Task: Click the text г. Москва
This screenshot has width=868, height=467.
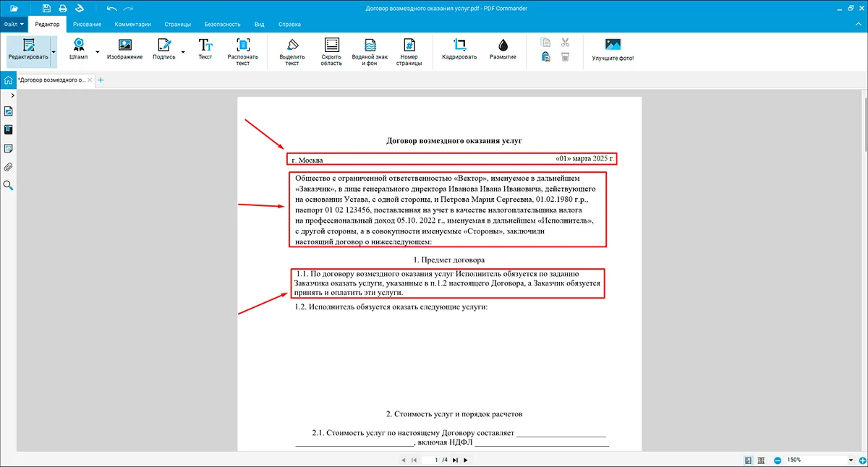Action: click(307, 160)
